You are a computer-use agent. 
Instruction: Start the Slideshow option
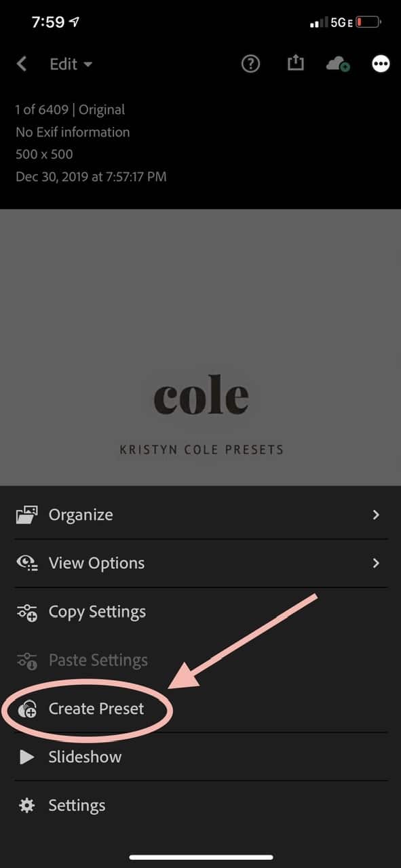pos(201,757)
